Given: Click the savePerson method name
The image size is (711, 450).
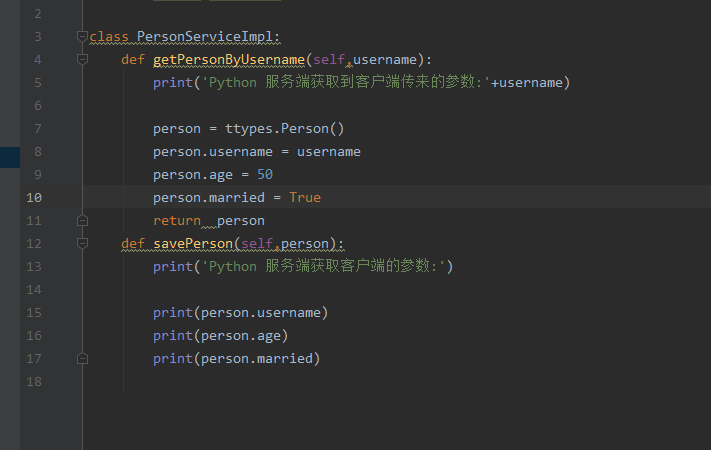Looking at the screenshot, I should tap(196, 243).
